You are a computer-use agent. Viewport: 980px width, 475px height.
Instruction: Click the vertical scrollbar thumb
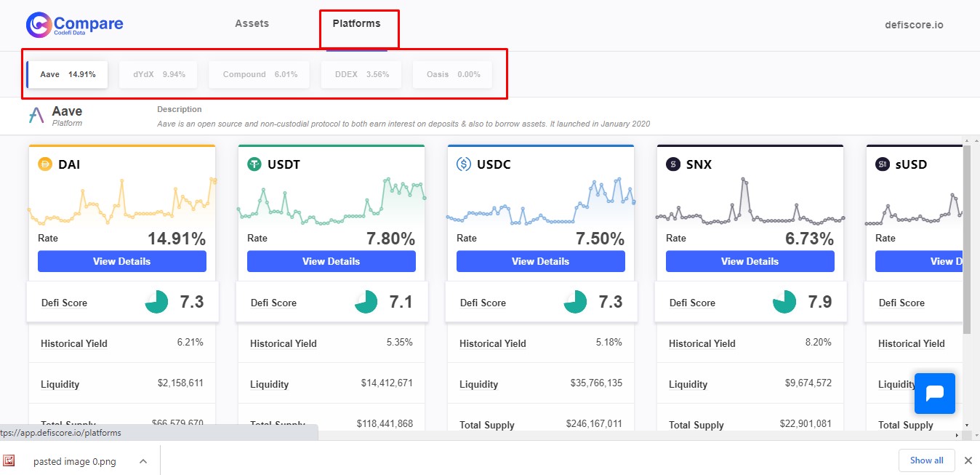[967, 240]
